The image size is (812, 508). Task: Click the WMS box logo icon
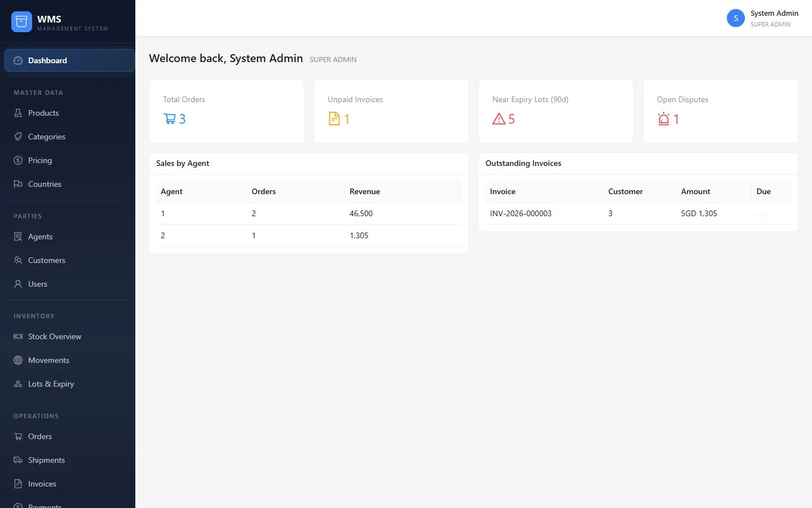(x=21, y=21)
